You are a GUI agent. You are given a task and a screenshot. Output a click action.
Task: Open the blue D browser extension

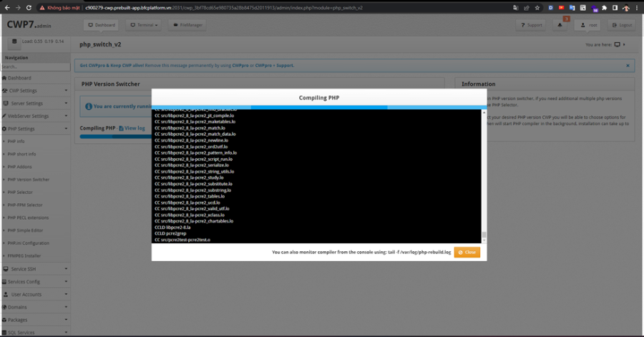click(x=551, y=8)
